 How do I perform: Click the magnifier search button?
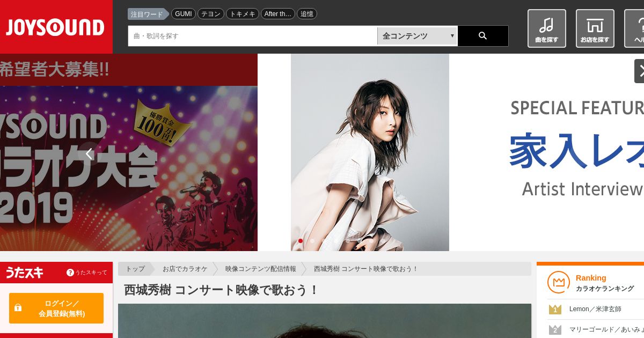(x=483, y=36)
